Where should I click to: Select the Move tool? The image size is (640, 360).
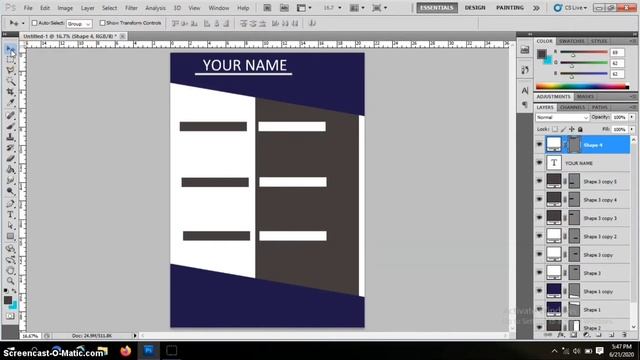click(x=10, y=50)
